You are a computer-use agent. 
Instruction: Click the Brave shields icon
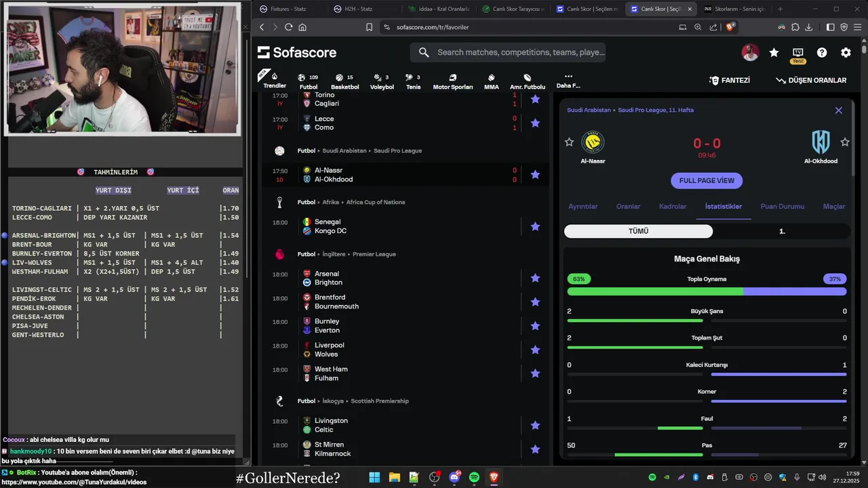[x=730, y=27]
